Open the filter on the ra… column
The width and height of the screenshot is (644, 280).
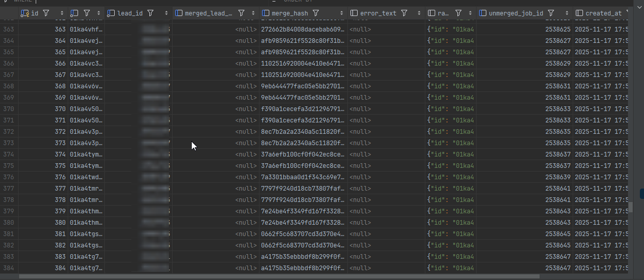click(x=458, y=13)
